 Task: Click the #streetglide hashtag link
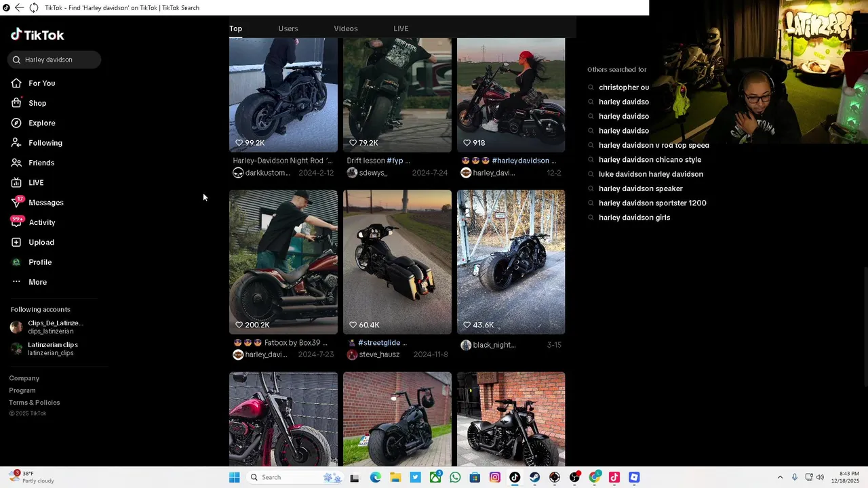379,343
